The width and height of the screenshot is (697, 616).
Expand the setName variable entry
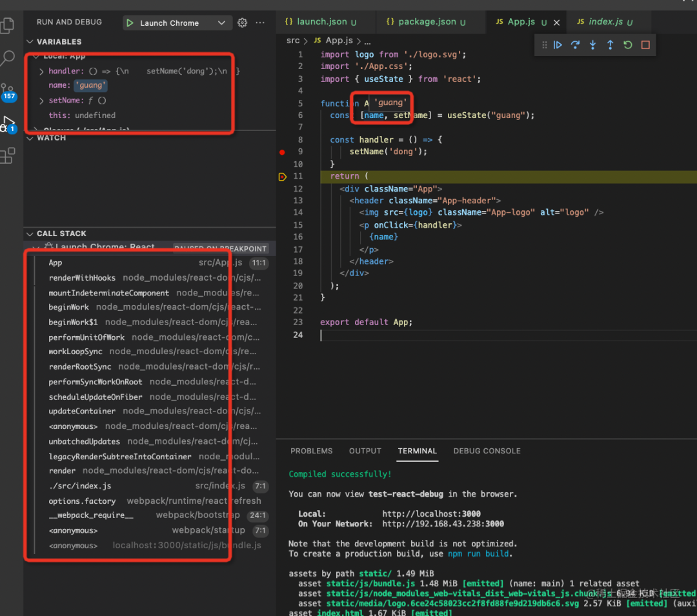coord(41,101)
